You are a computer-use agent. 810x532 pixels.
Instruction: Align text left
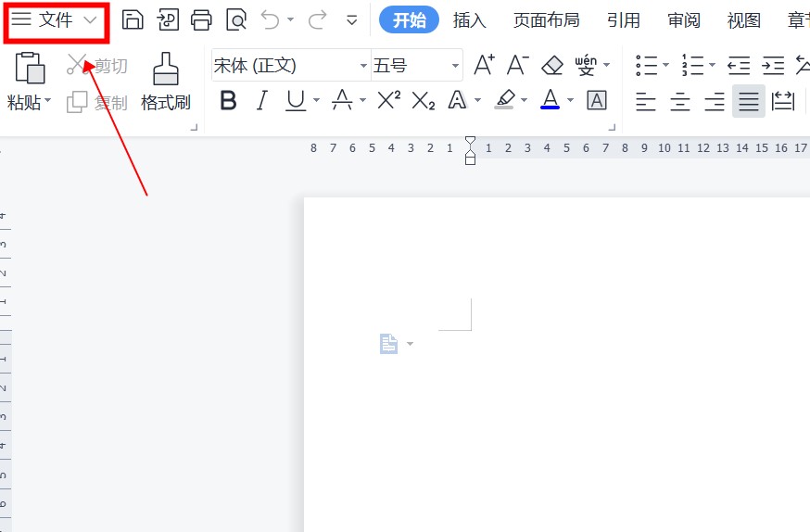pos(646,101)
